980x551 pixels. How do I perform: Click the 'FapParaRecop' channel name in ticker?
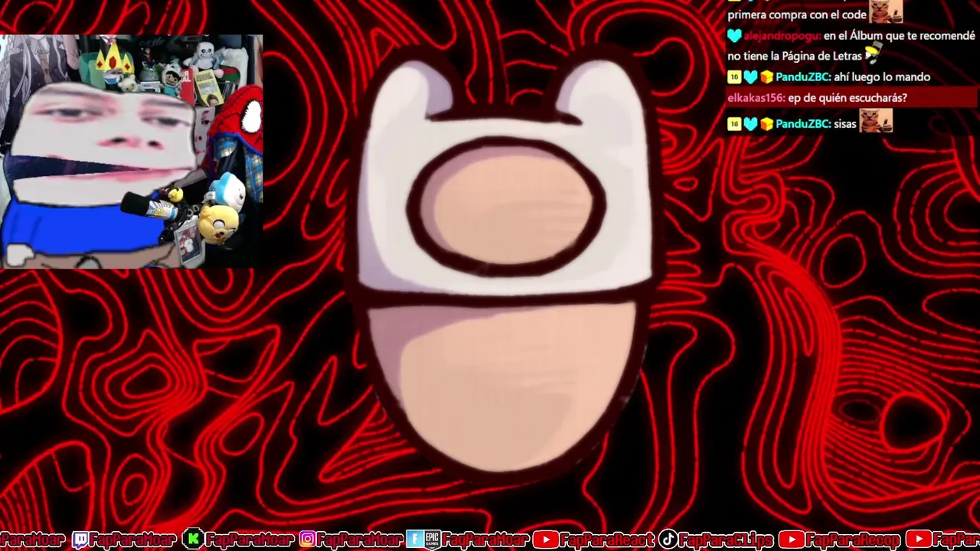point(852,540)
